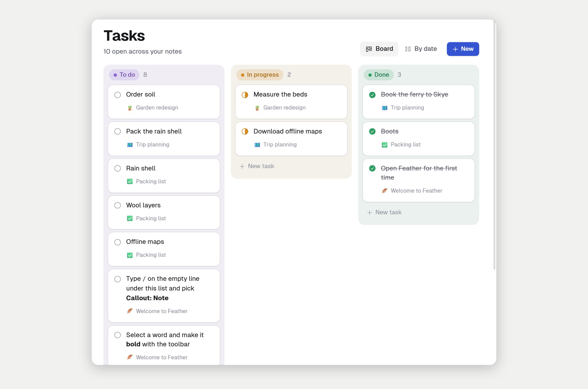
Task: Uncheck the Book the ferry to Skye checkmark
Action: point(372,95)
